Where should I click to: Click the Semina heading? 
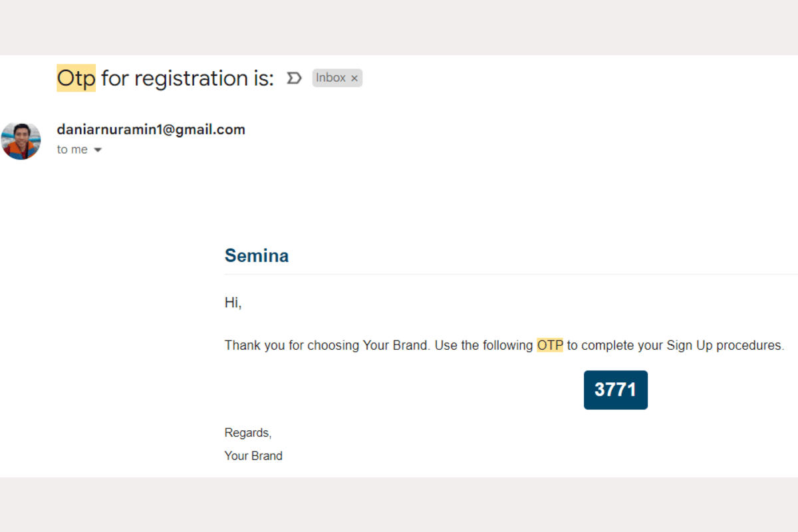pyautogui.click(x=257, y=255)
